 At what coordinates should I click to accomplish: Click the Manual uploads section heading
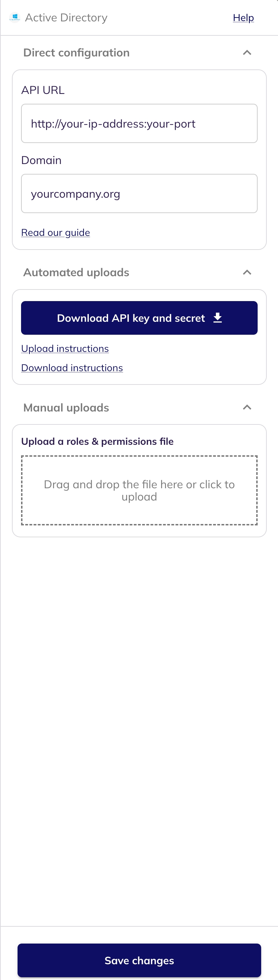tap(66, 407)
